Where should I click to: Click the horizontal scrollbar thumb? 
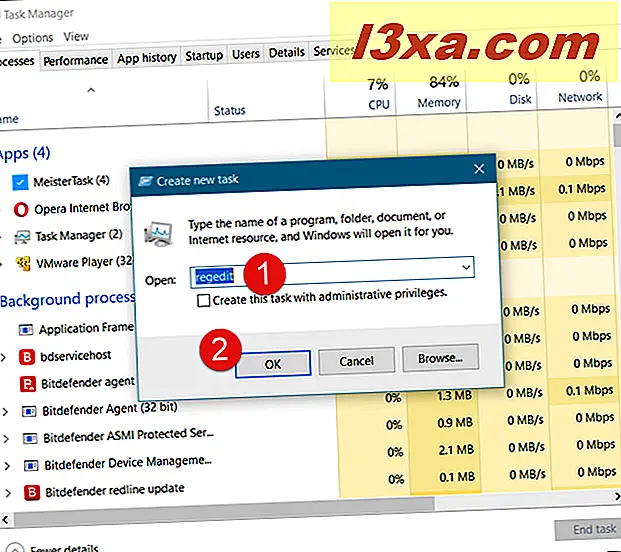coord(224,510)
